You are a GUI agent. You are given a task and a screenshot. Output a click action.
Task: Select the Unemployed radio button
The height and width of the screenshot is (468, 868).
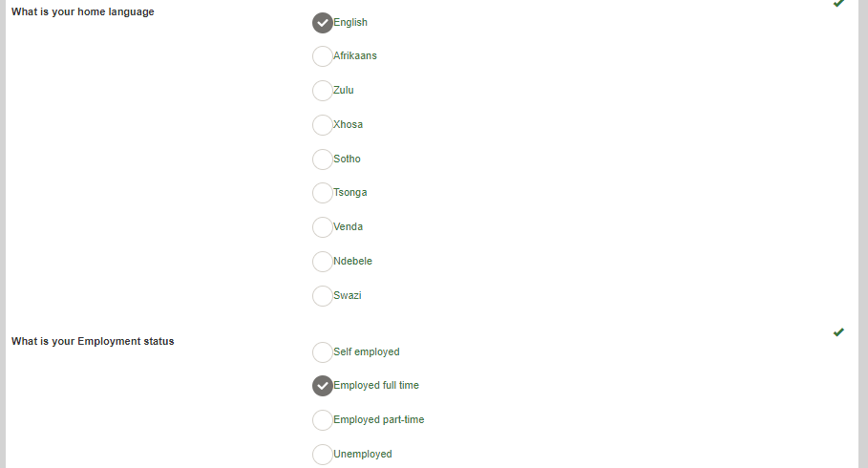coord(322,455)
